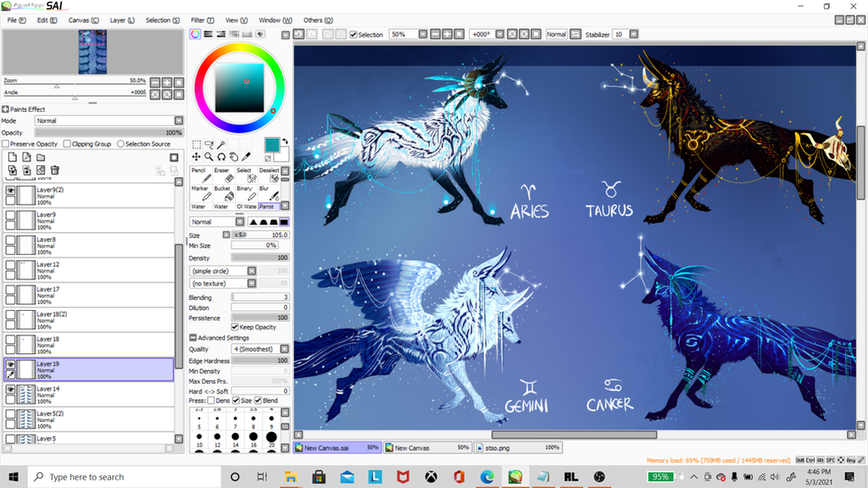
Task: Delete the selected layer with trash icon
Action: (55, 170)
